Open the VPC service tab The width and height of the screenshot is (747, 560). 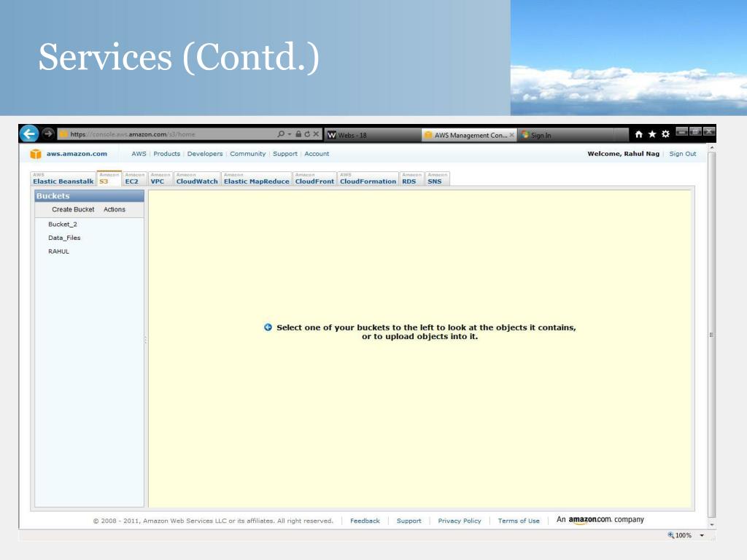[160, 179]
